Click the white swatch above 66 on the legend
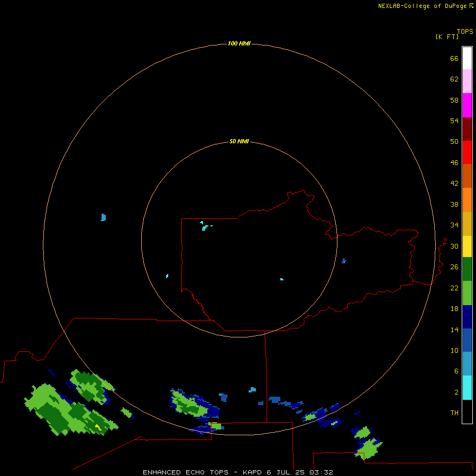 tap(467, 58)
